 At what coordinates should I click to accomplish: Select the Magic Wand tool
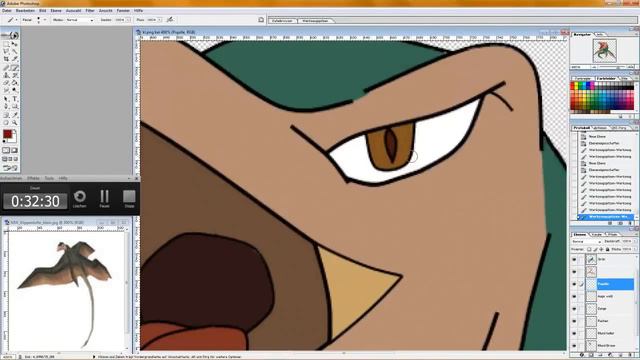(x=15, y=52)
